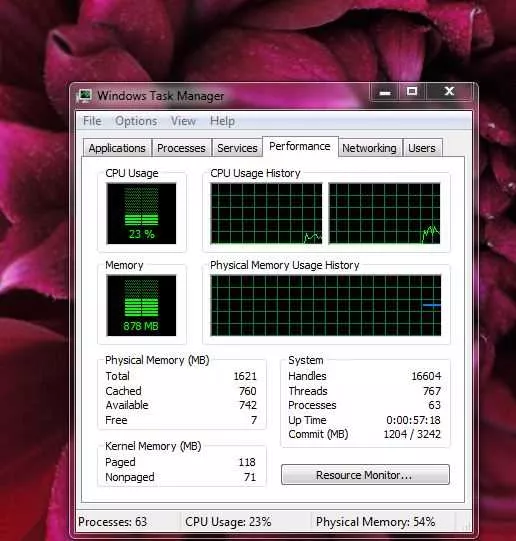Click the Physical Memory Usage History graph

(326, 305)
